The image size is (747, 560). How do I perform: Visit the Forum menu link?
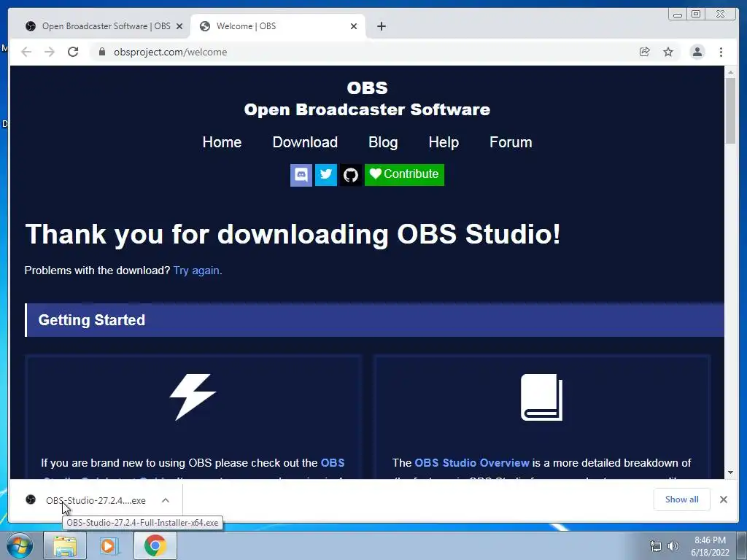pos(511,142)
